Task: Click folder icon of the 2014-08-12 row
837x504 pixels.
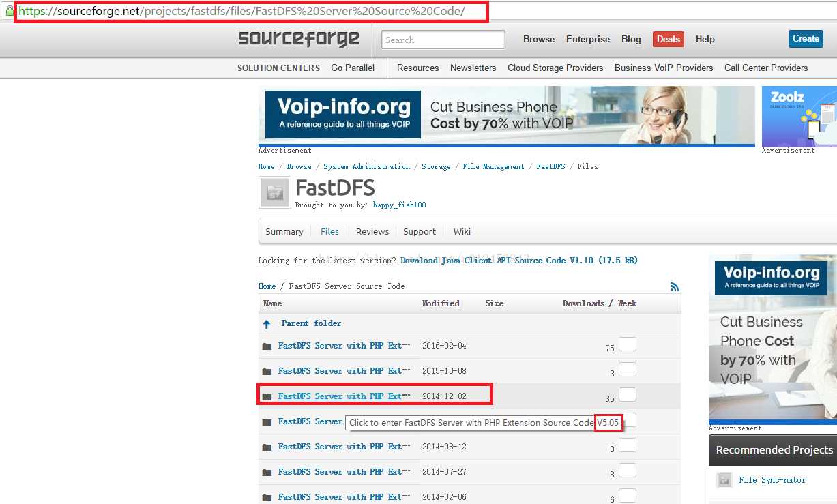Action: 267,447
